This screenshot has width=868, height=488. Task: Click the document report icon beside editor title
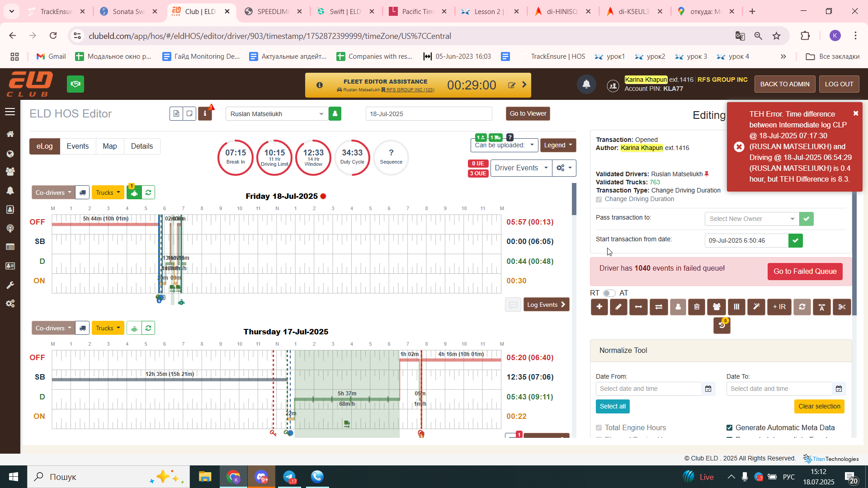[x=176, y=114]
